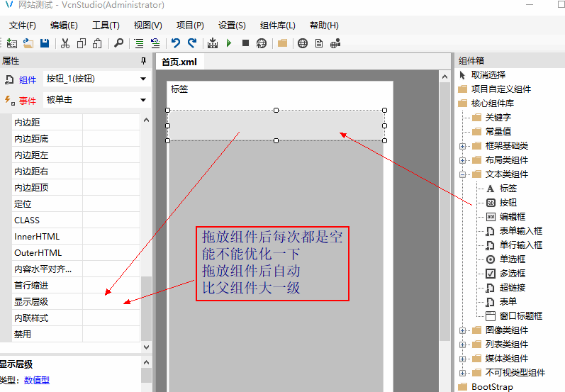The height and width of the screenshot is (392, 565).
Task: Pin the 属性 panel with pushpin
Action: point(144,61)
